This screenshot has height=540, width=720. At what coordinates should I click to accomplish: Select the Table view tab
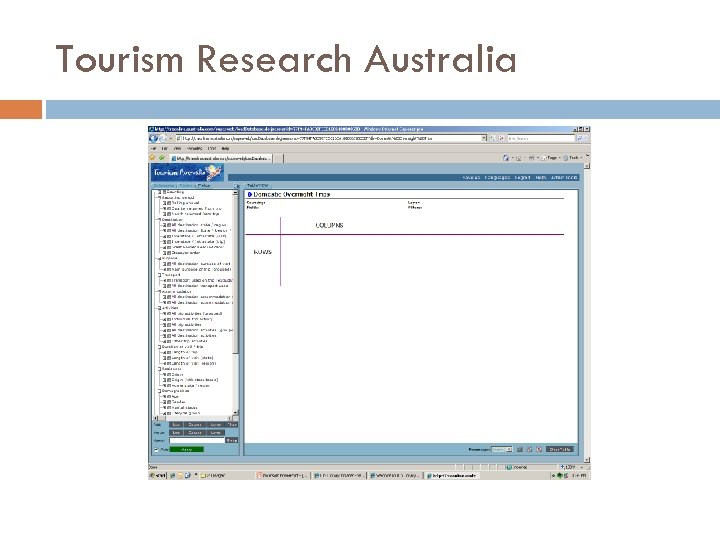click(258, 186)
